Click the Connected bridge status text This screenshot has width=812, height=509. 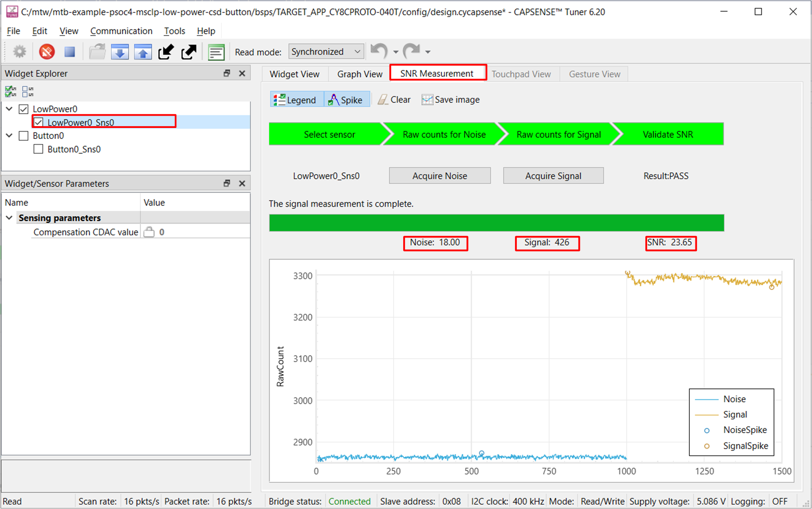pos(349,501)
